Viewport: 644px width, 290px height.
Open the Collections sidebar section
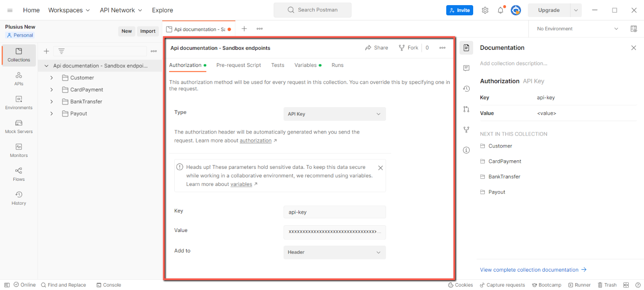tap(19, 55)
